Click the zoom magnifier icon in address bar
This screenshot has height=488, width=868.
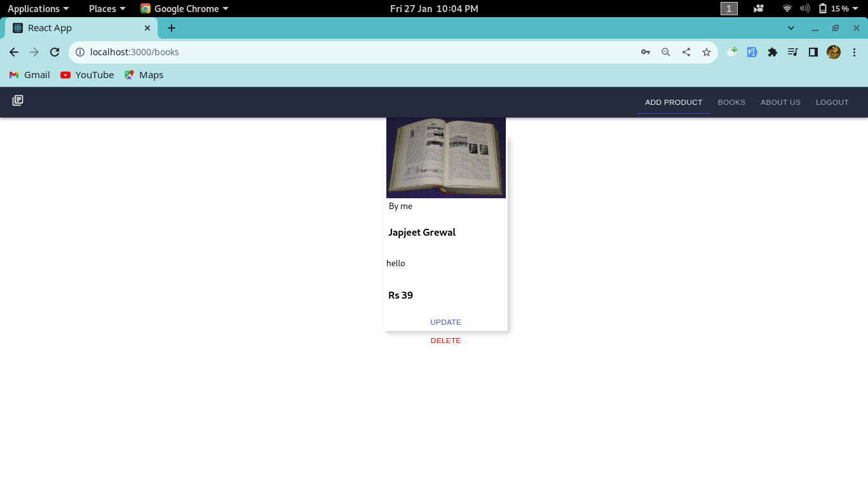pyautogui.click(x=666, y=52)
